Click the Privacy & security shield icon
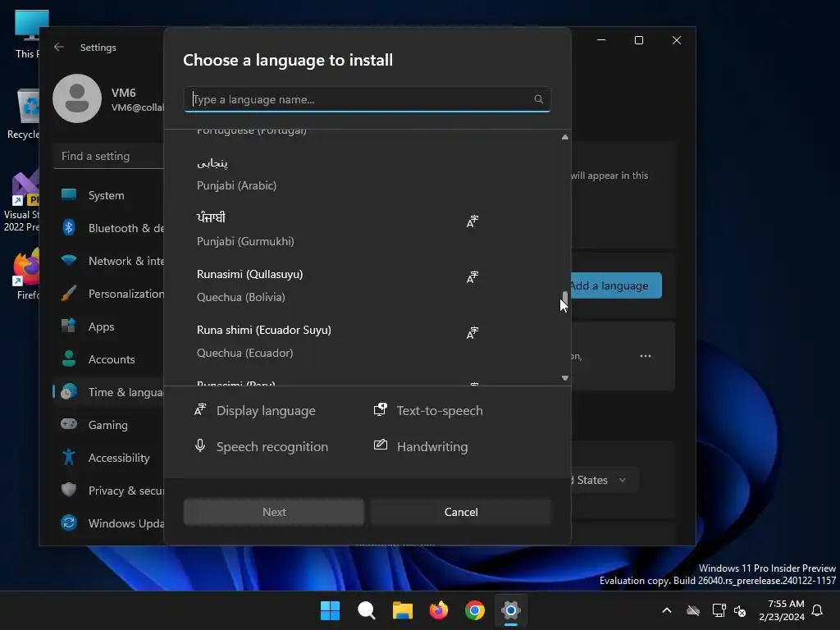This screenshot has height=630, width=840. pos(69,490)
